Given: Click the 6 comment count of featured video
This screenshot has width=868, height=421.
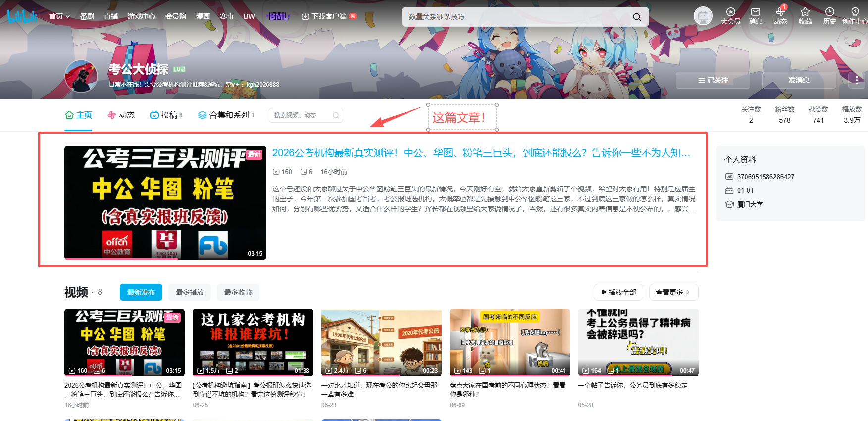Looking at the screenshot, I should point(306,172).
